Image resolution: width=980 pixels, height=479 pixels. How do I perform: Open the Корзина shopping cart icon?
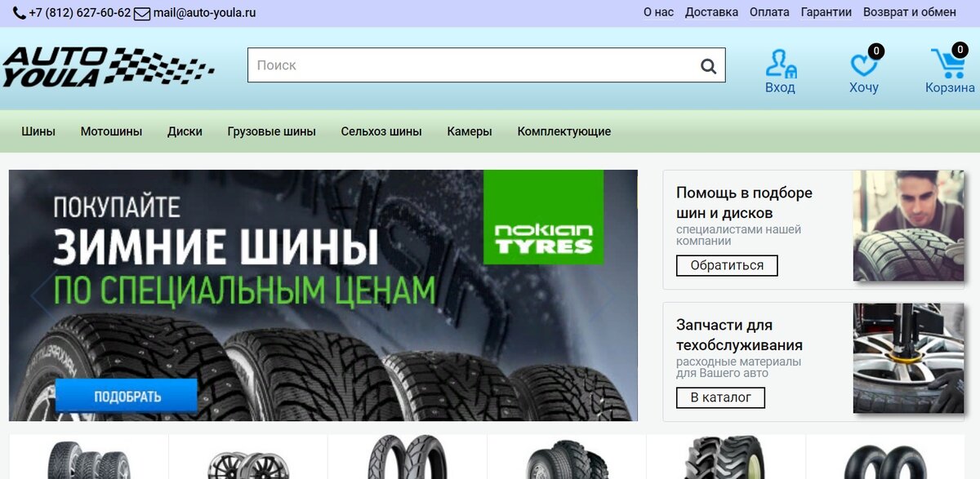[x=948, y=63]
